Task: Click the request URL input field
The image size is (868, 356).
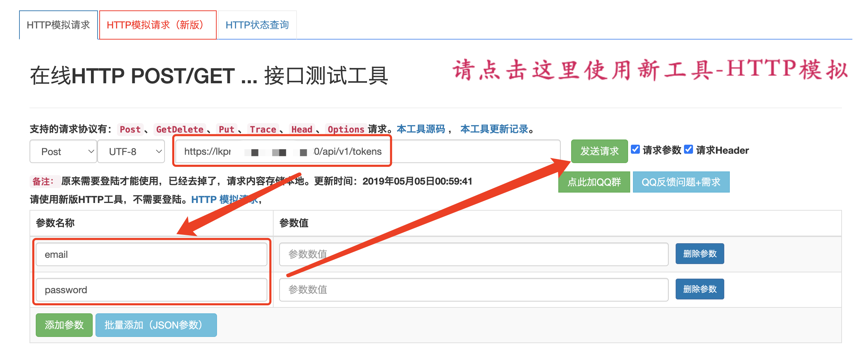Action: click(469, 152)
